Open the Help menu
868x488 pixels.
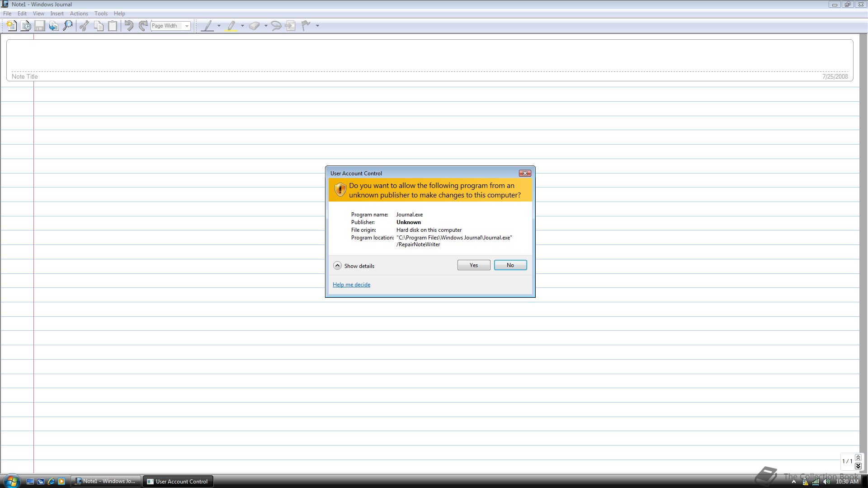click(119, 14)
